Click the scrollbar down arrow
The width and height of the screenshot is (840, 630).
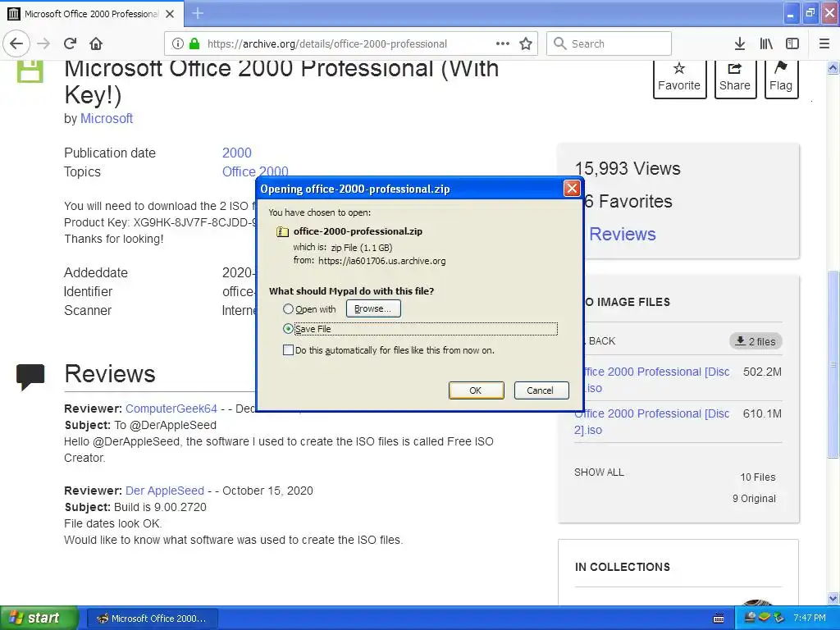pos(833,598)
